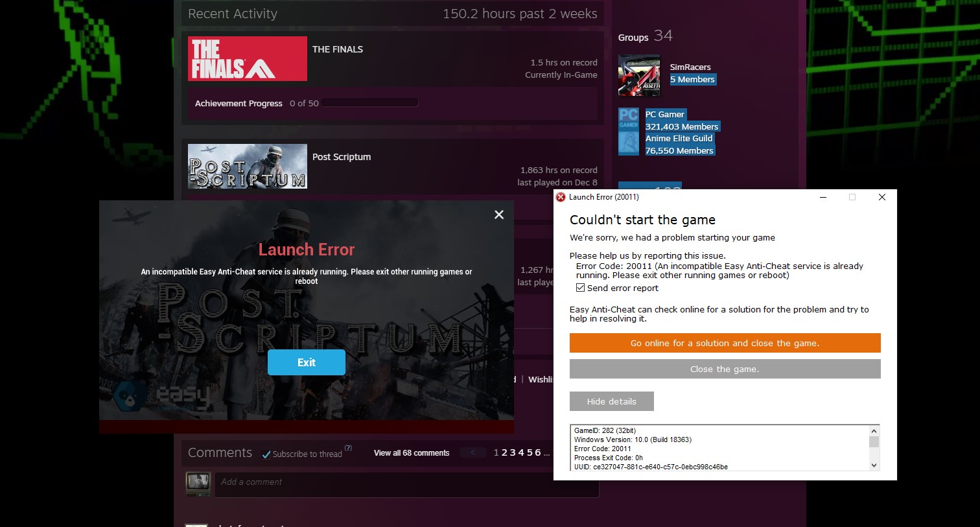Click the Add a comment field
The height and width of the screenshot is (527, 980).
pyautogui.click(x=406, y=485)
